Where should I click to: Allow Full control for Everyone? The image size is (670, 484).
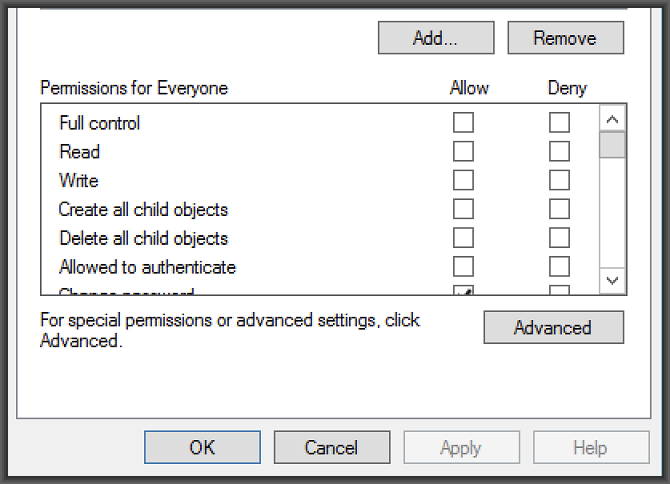point(463,123)
